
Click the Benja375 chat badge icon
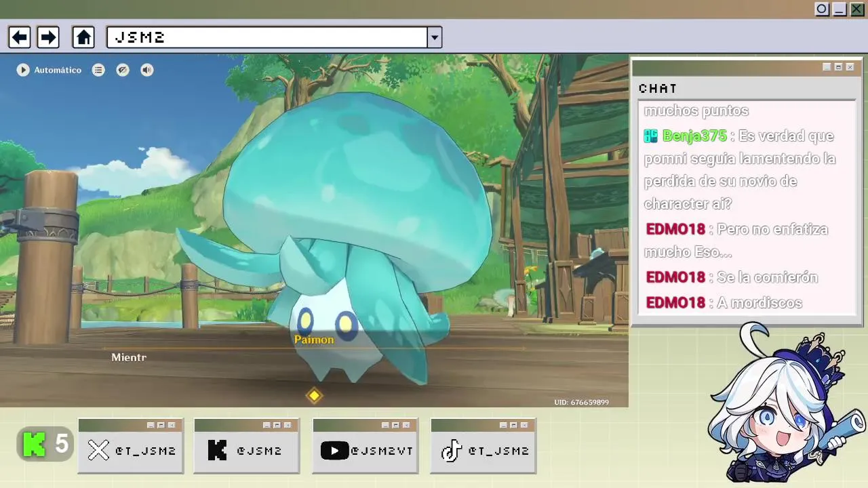pyautogui.click(x=651, y=136)
